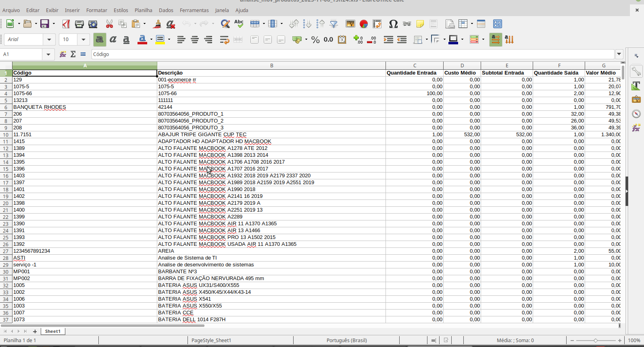Viewport: 644px width, 347px height.
Task: Insert a chart
Action: pyautogui.click(x=364, y=24)
